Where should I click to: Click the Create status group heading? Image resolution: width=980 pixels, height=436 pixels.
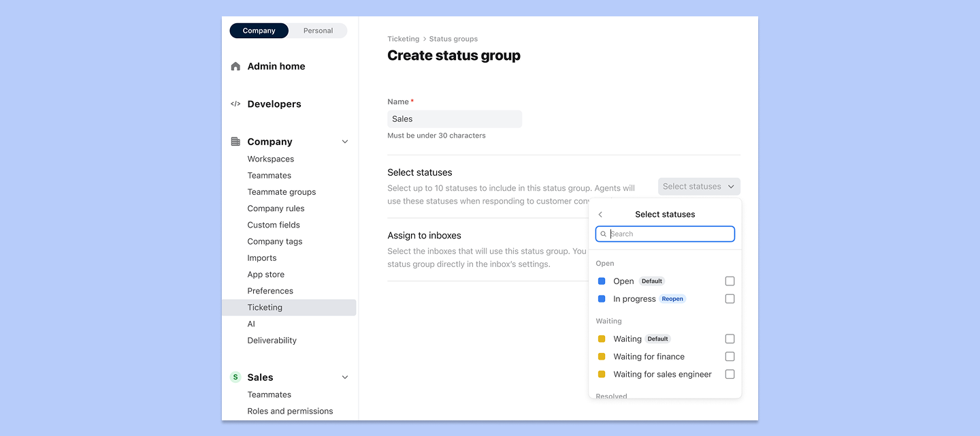point(454,56)
